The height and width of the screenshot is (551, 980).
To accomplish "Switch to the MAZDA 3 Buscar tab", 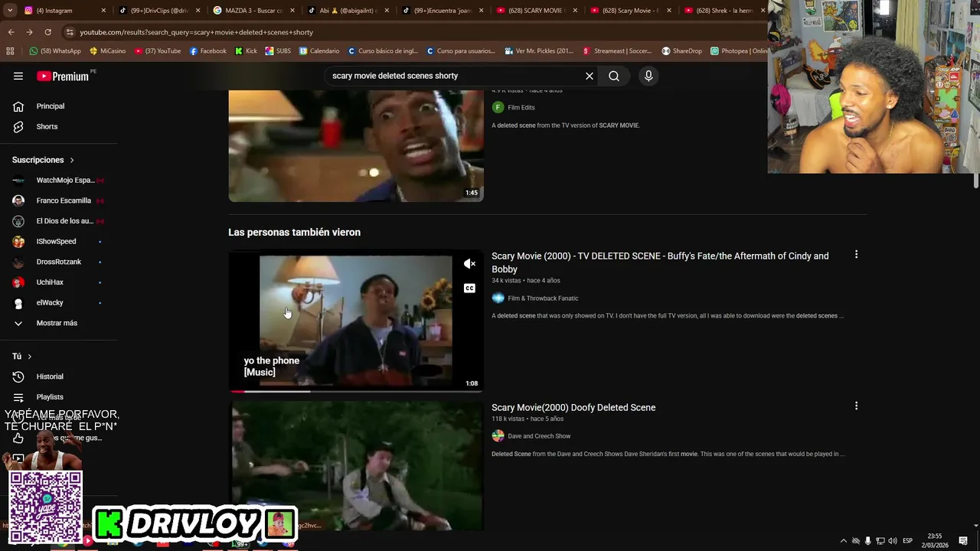I will coord(253,11).
